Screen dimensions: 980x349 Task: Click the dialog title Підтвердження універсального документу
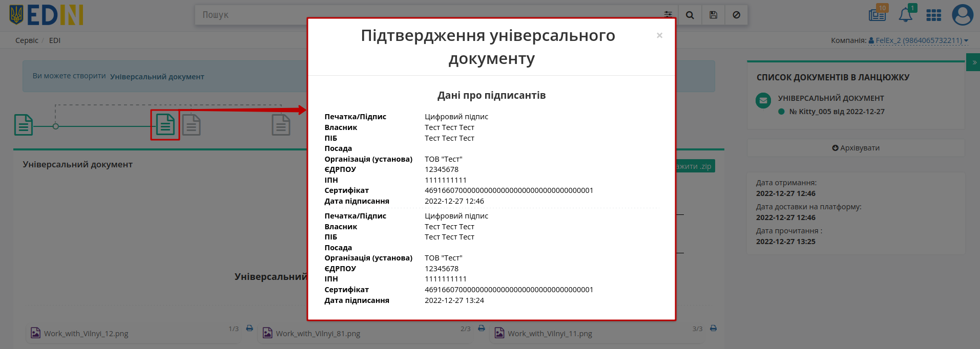tap(489, 47)
